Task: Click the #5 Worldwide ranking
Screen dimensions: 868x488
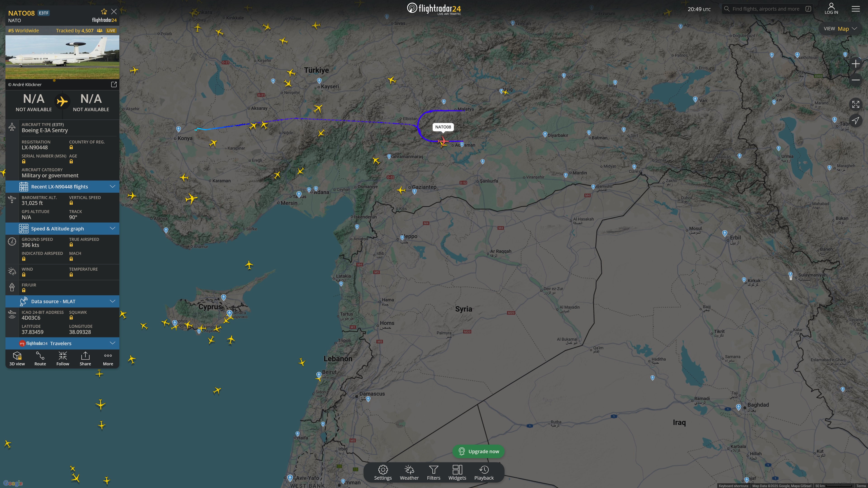Action: (x=23, y=31)
